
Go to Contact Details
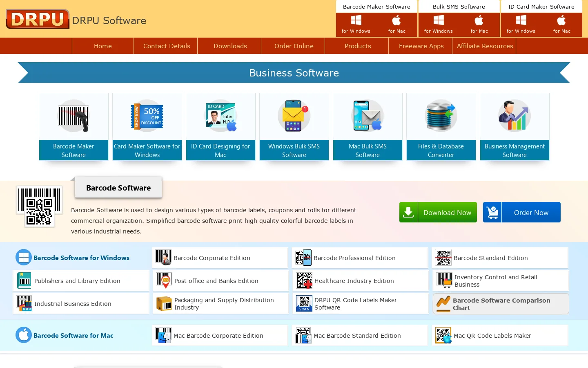pos(167,46)
